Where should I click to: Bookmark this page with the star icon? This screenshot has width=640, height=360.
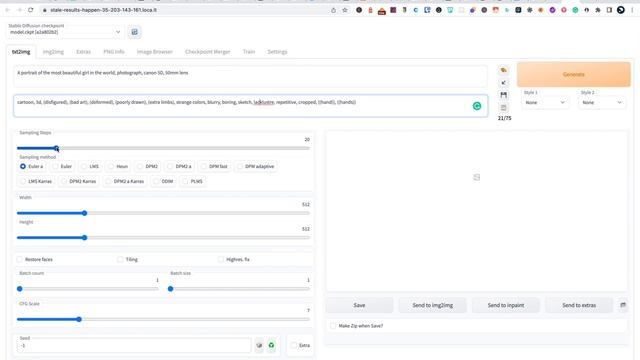(345, 10)
